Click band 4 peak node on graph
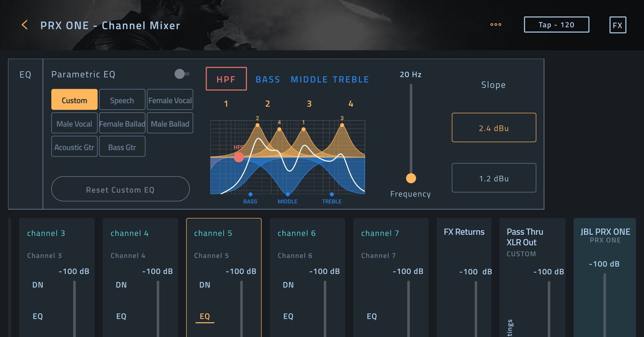The image size is (644, 337). tap(279, 129)
